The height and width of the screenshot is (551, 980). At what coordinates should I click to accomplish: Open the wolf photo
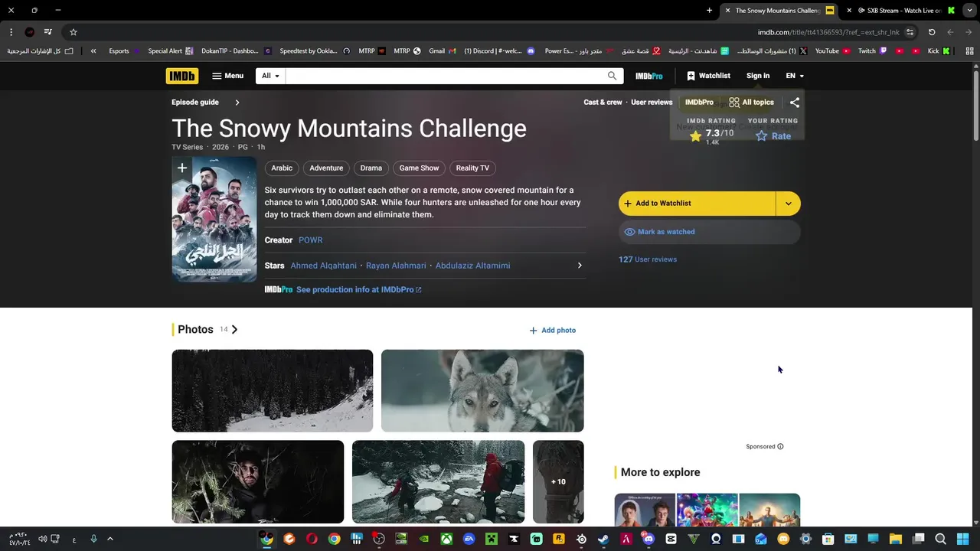482,390
